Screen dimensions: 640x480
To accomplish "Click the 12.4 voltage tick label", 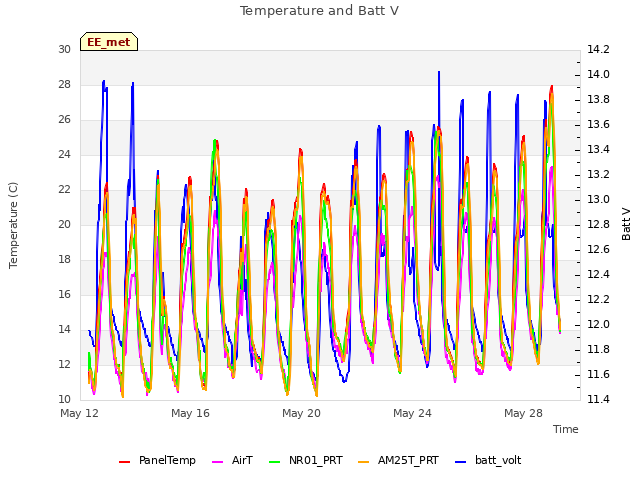I will (598, 274).
